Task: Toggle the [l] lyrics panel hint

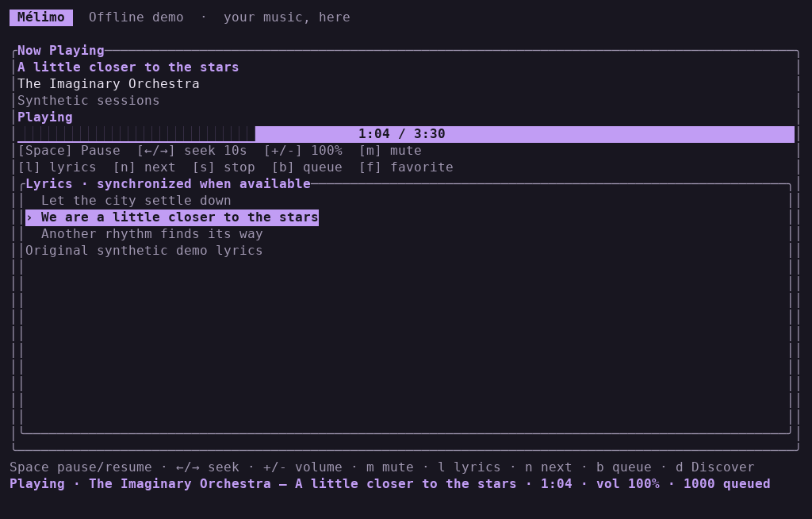Action: pyautogui.click(x=57, y=167)
